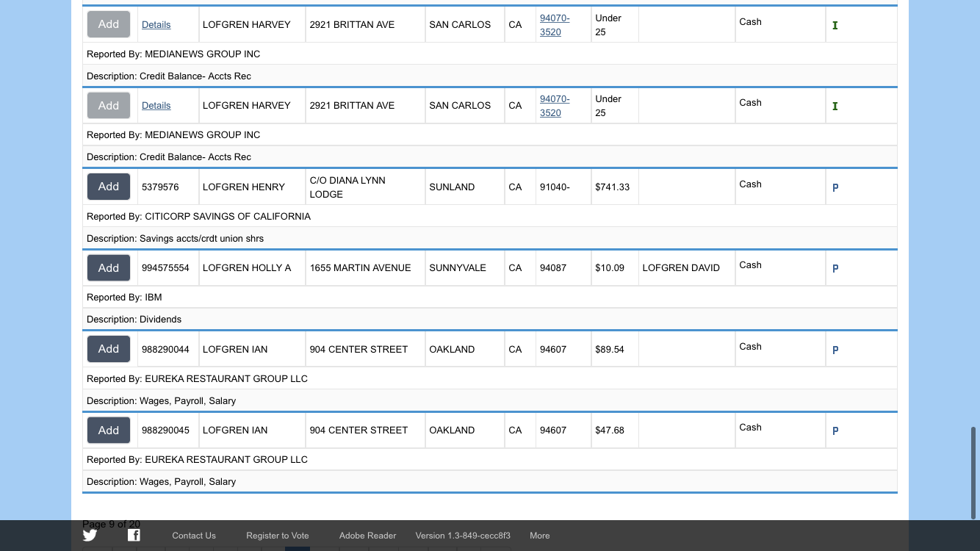Image resolution: width=980 pixels, height=551 pixels.
Task: Select property ID 994575554
Action: (165, 268)
